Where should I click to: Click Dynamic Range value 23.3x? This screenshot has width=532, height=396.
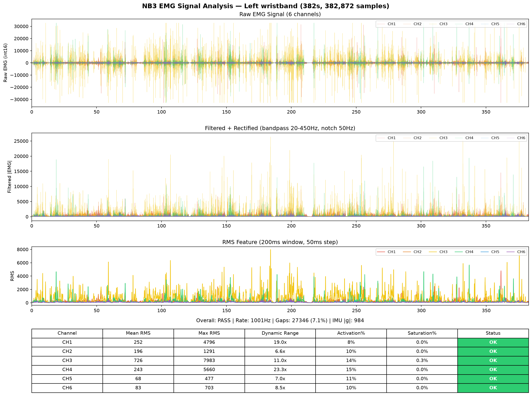pyautogui.click(x=280, y=370)
